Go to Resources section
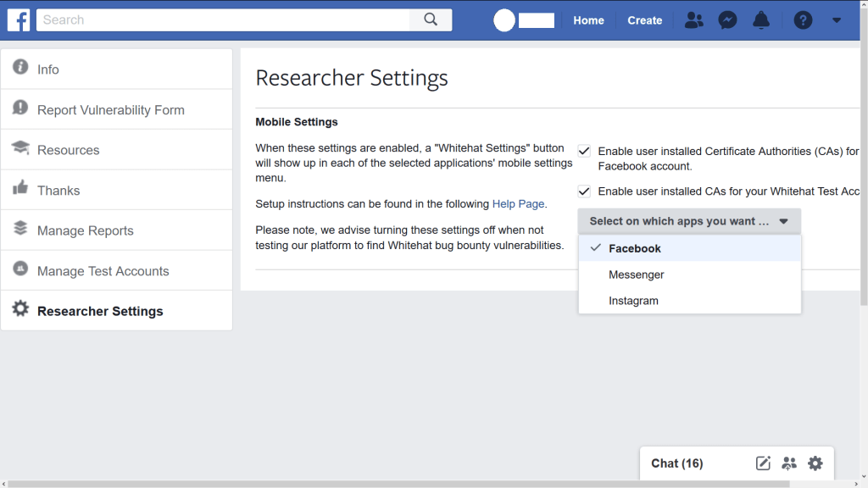868x488 pixels. (x=117, y=150)
